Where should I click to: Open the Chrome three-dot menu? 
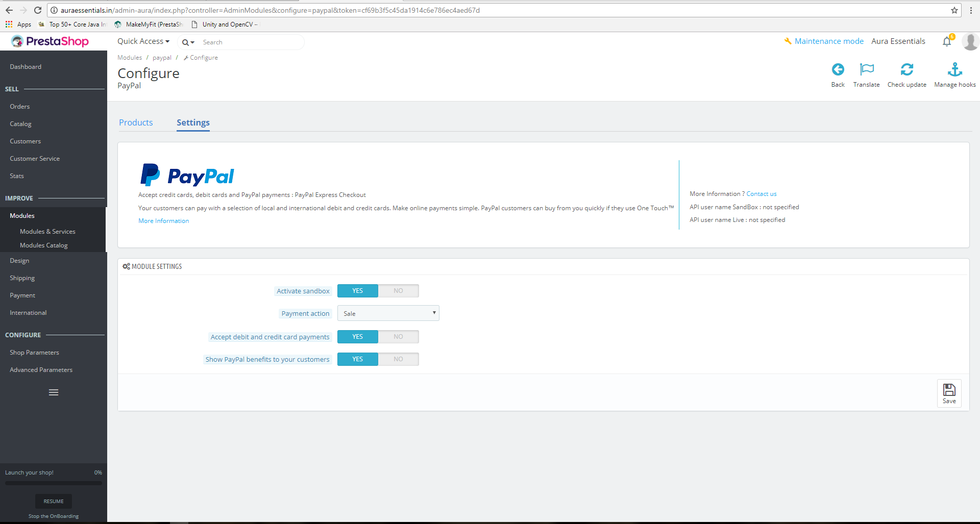click(x=971, y=10)
